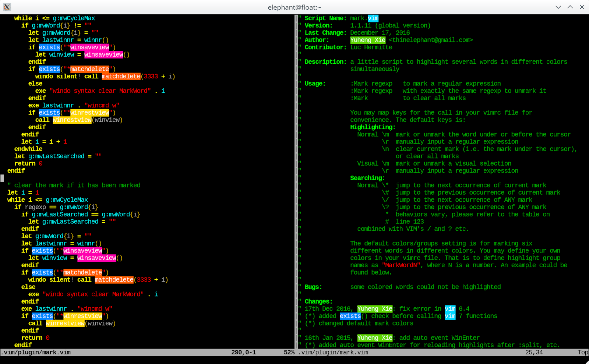Click the 290,0-1 line indicator
Screen dimensions: 589x364
click(243, 352)
